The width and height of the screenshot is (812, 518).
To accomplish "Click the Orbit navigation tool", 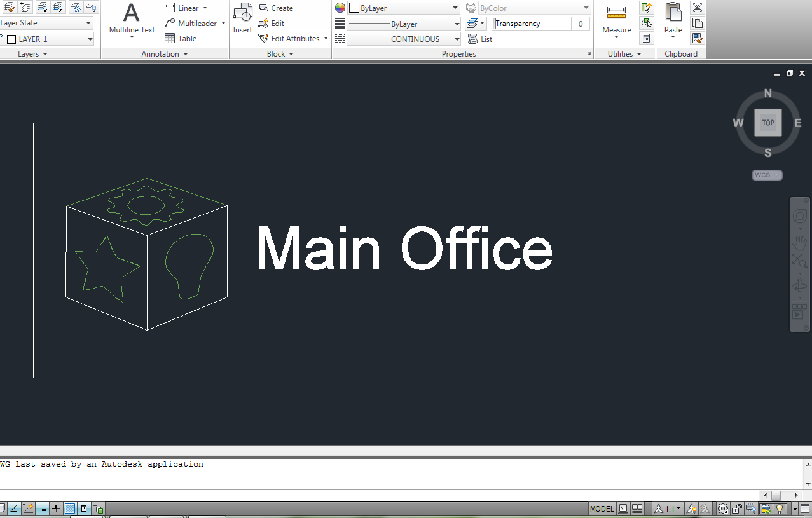I will (x=799, y=286).
